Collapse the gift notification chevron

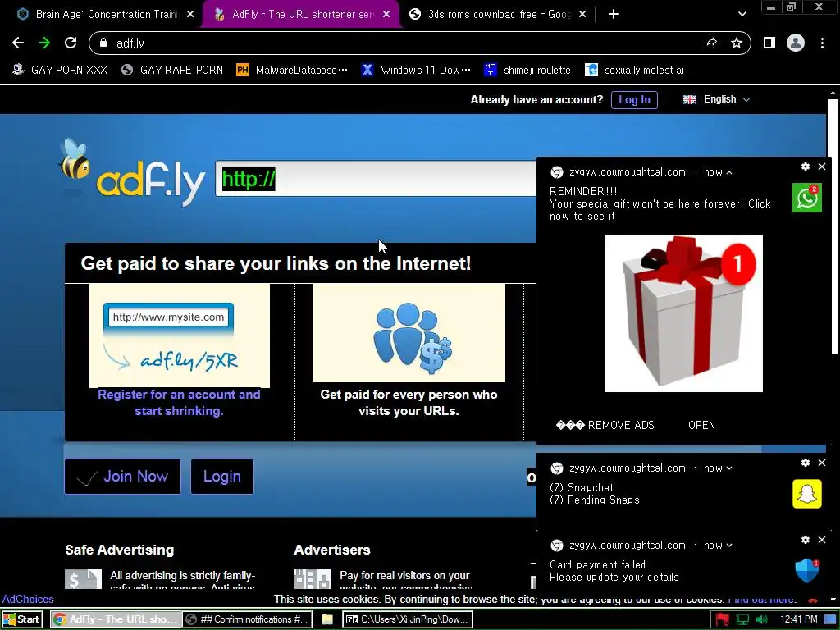click(x=729, y=172)
